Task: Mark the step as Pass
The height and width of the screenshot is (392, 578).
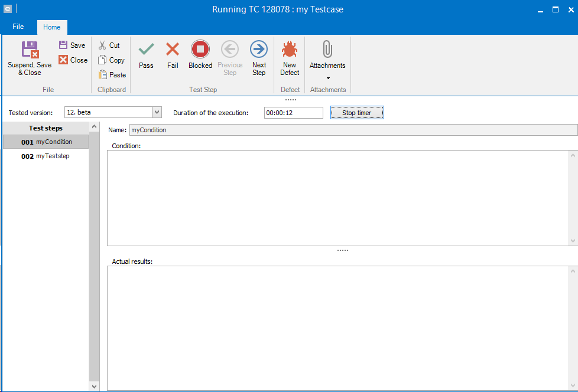Action: pyautogui.click(x=146, y=50)
